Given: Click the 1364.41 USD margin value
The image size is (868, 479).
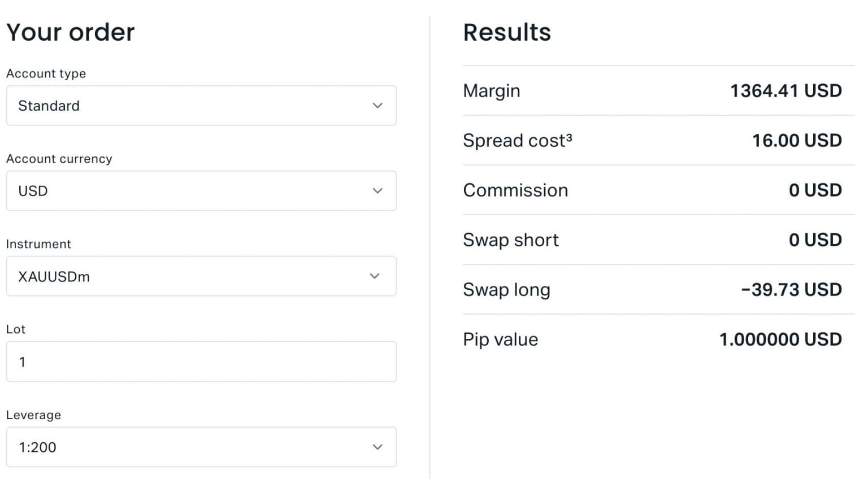Looking at the screenshot, I should 785,91.
